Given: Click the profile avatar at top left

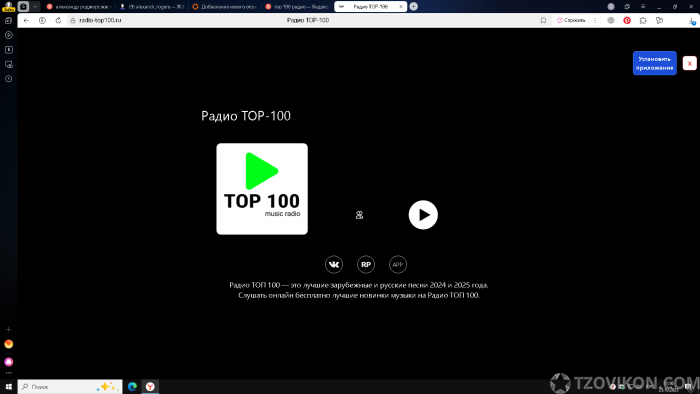Looking at the screenshot, I should click(x=8, y=6).
